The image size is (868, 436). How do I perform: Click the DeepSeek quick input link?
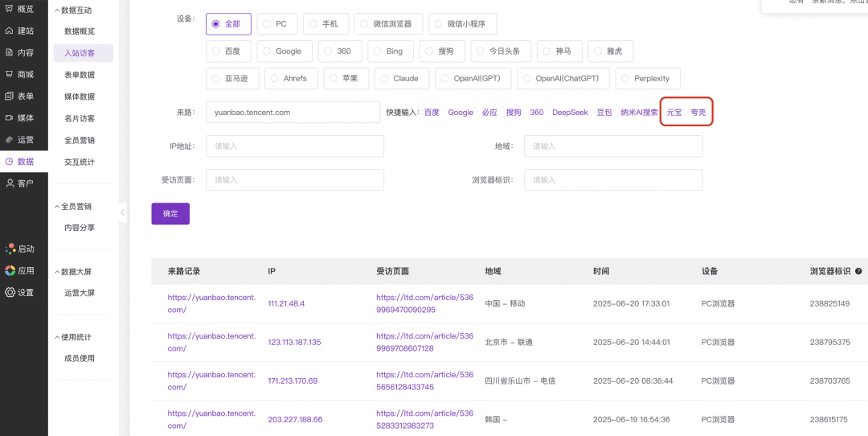coord(570,113)
